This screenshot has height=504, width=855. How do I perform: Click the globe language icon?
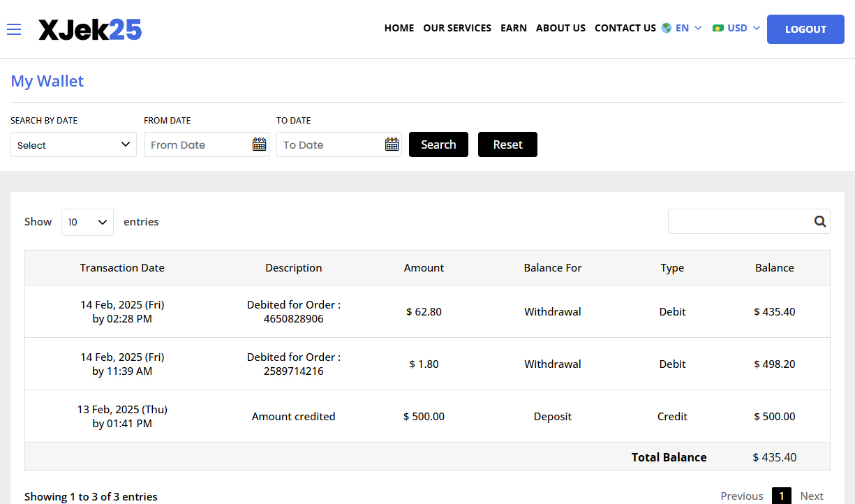(x=667, y=28)
